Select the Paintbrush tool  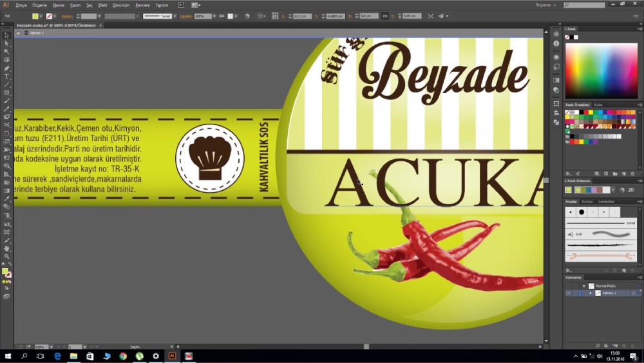click(6, 101)
